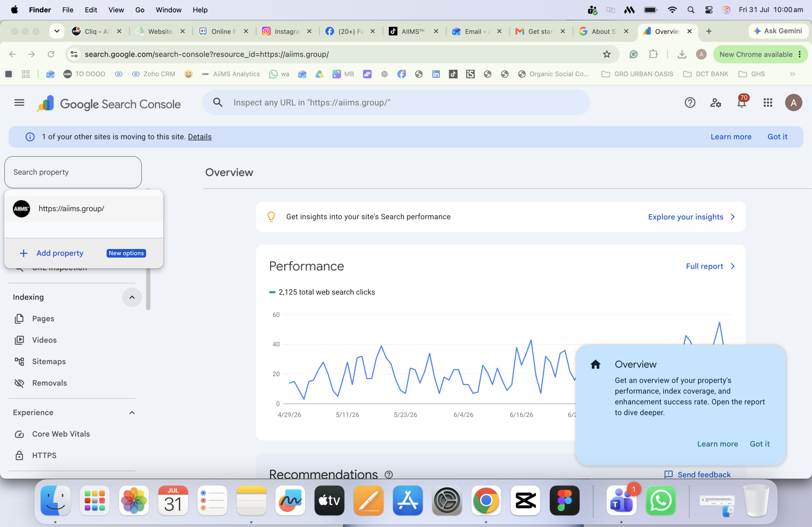Click the Pages icon under Indexing

pyautogui.click(x=19, y=318)
